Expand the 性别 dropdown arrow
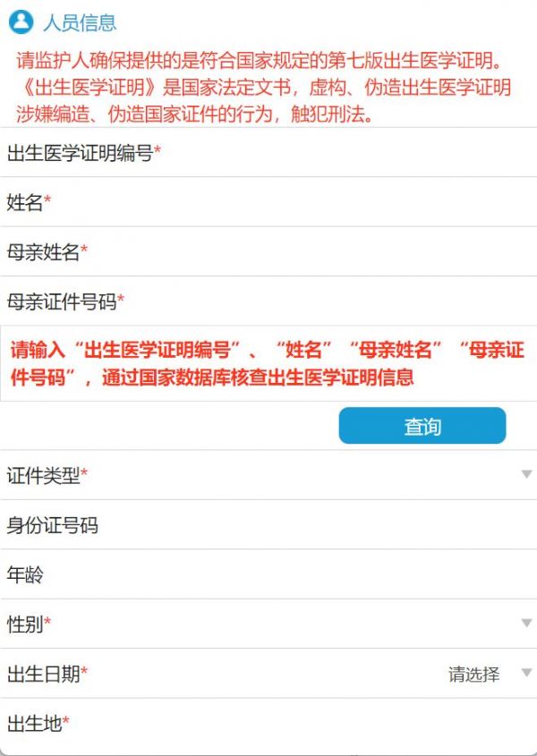The width and height of the screenshot is (537, 756). [x=526, y=624]
